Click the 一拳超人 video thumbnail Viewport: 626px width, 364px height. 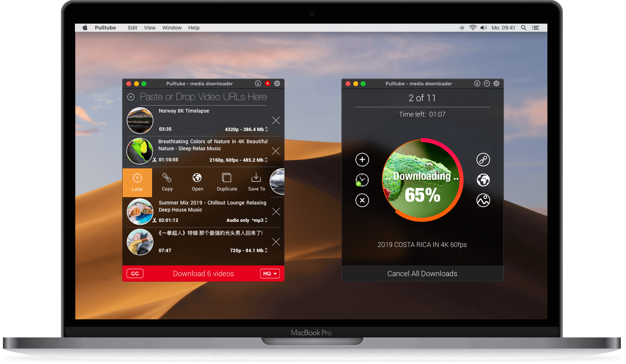[140, 242]
